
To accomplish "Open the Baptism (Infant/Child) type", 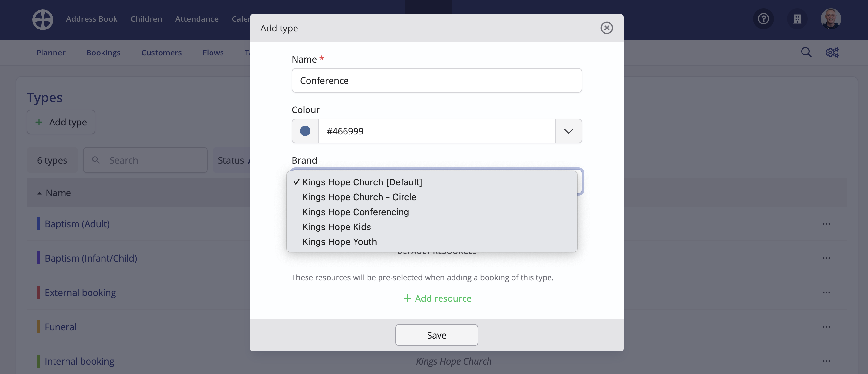I will click(90, 258).
